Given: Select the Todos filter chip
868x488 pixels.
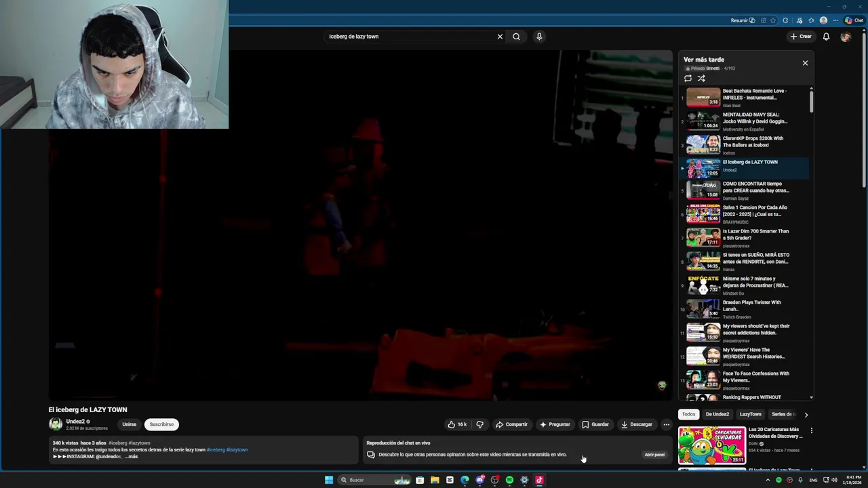Looking at the screenshot, I should pos(688,414).
